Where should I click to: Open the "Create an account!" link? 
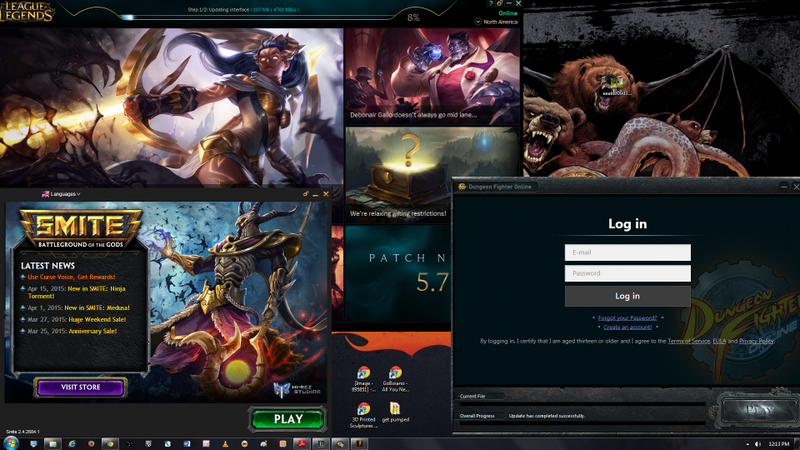(627, 327)
